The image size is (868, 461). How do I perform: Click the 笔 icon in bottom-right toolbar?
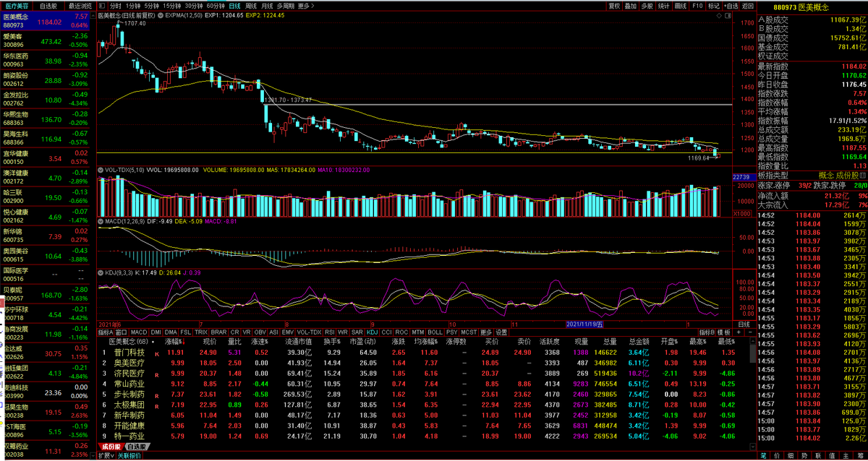point(763,456)
